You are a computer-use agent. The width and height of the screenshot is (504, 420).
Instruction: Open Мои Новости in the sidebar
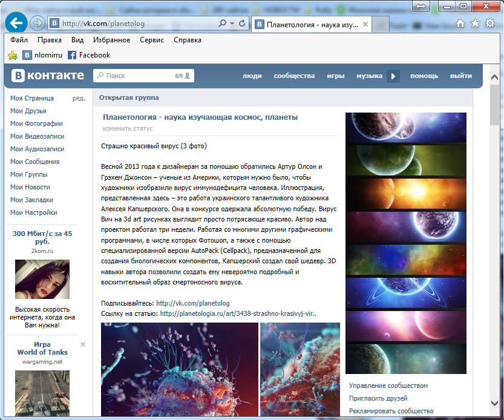30,187
